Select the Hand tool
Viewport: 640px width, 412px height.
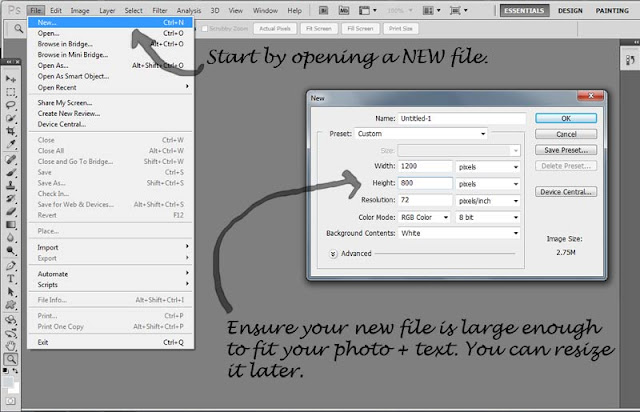pos(11,346)
